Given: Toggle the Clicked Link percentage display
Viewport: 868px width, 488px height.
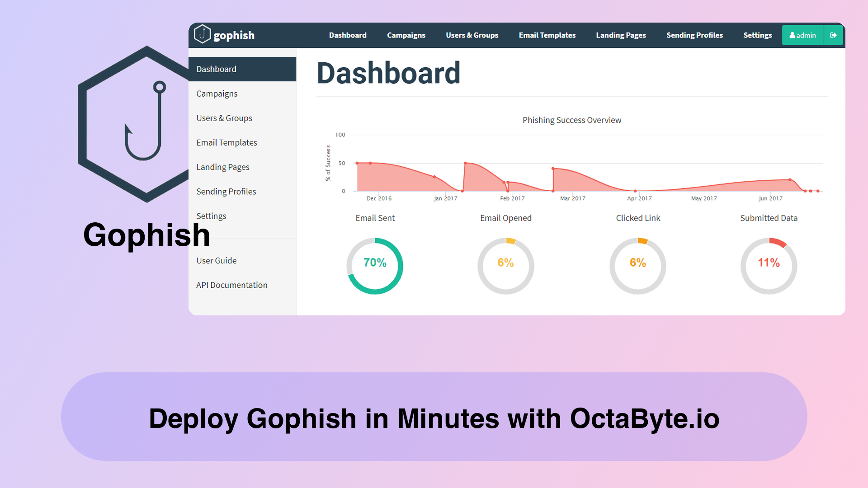Looking at the screenshot, I should 637,263.
